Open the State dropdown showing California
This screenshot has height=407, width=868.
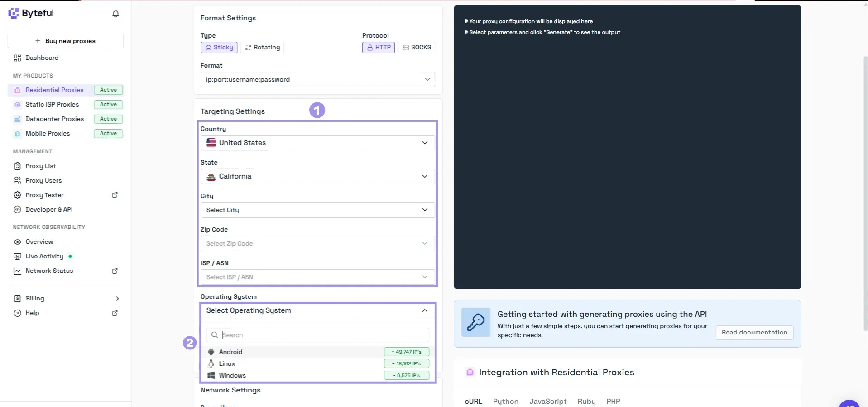[317, 176]
